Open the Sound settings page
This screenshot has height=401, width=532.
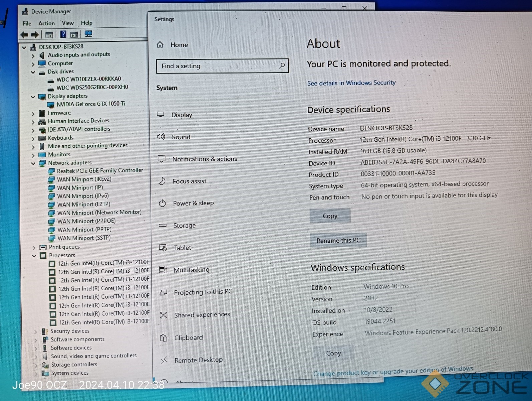click(181, 137)
